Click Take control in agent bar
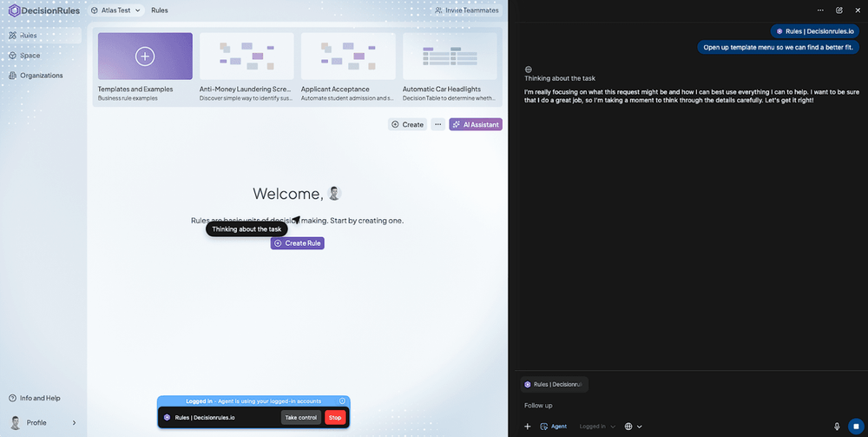 300,418
